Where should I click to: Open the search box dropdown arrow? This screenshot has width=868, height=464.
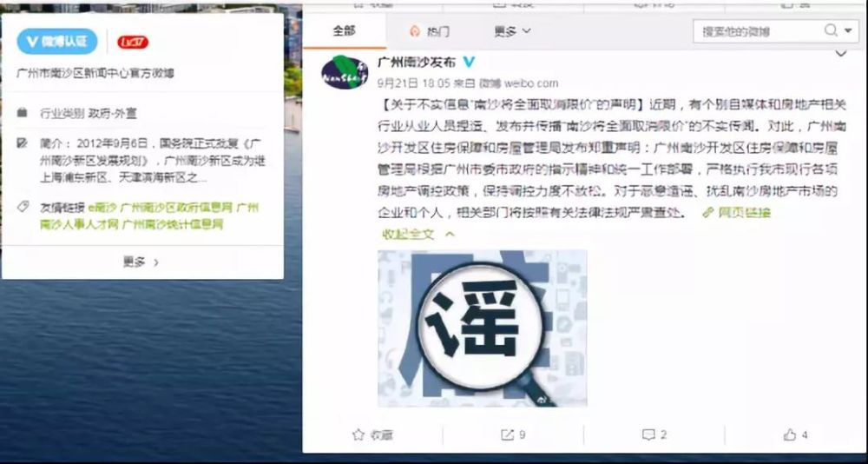pos(848,31)
